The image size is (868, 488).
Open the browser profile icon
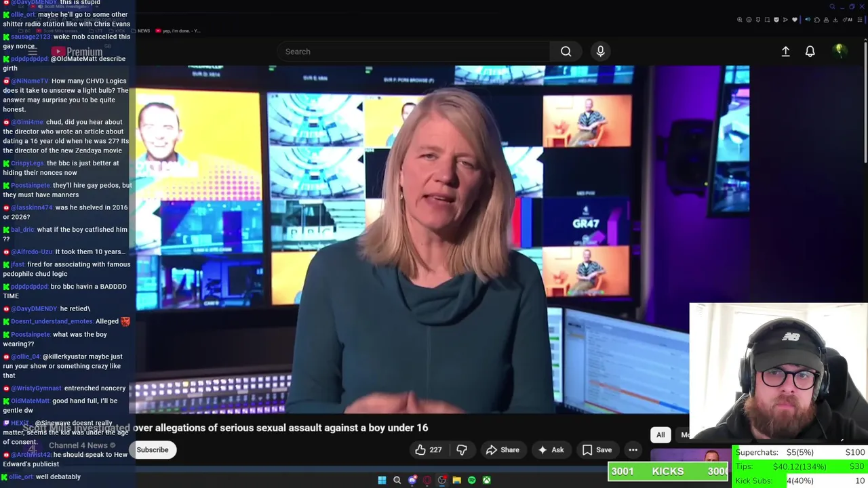826,20
